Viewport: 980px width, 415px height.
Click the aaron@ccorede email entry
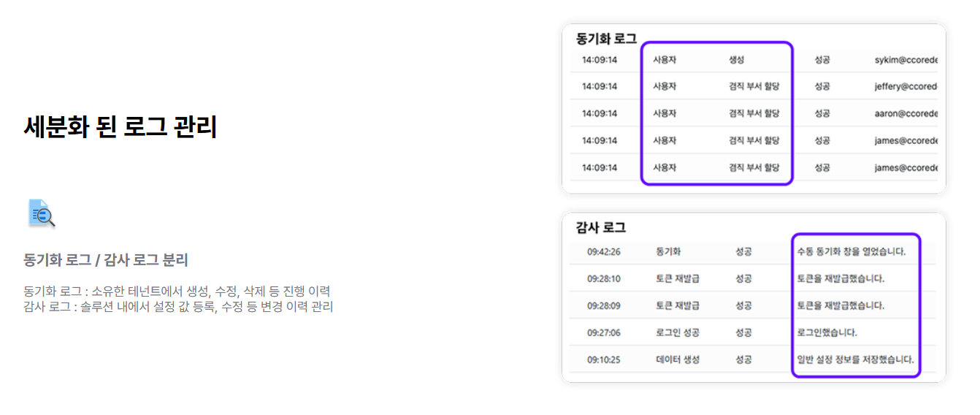coord(906,113)
